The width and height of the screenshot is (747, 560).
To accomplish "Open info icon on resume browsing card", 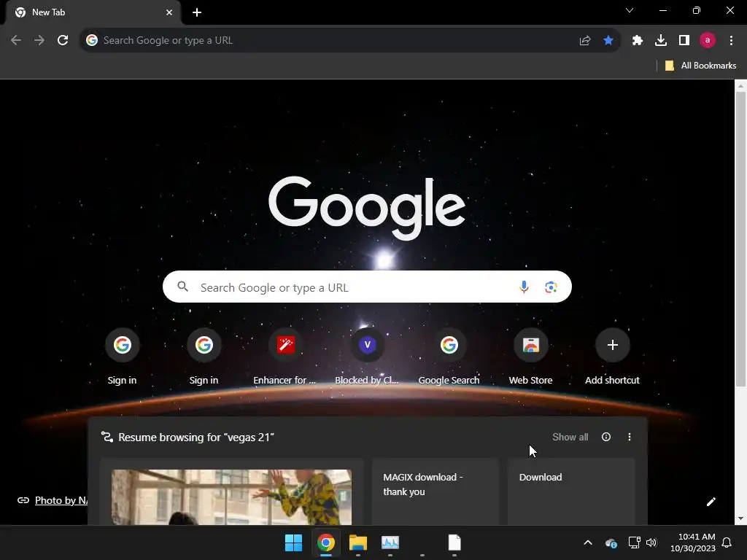I will pyautogui.click(x=606, y=437).
